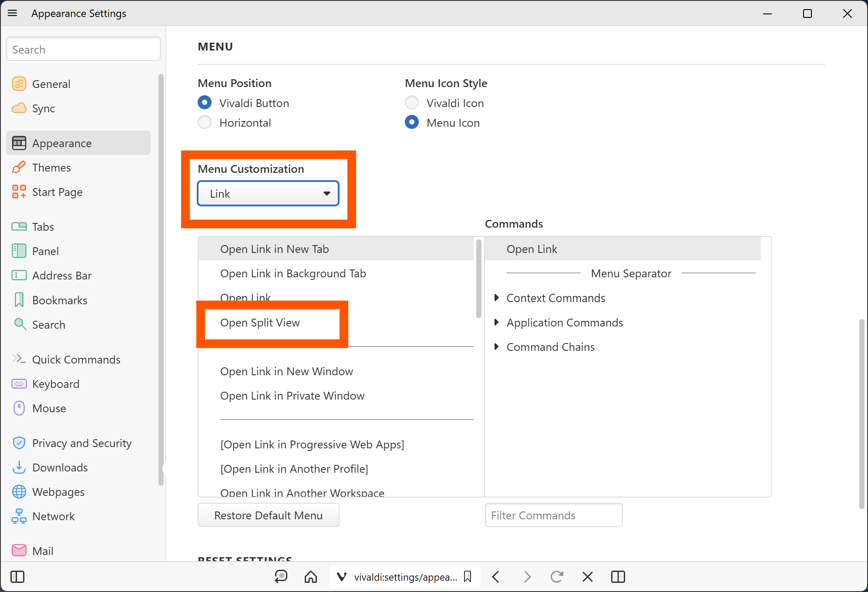Click the home button in bottom toolbar

coord(310,577)
